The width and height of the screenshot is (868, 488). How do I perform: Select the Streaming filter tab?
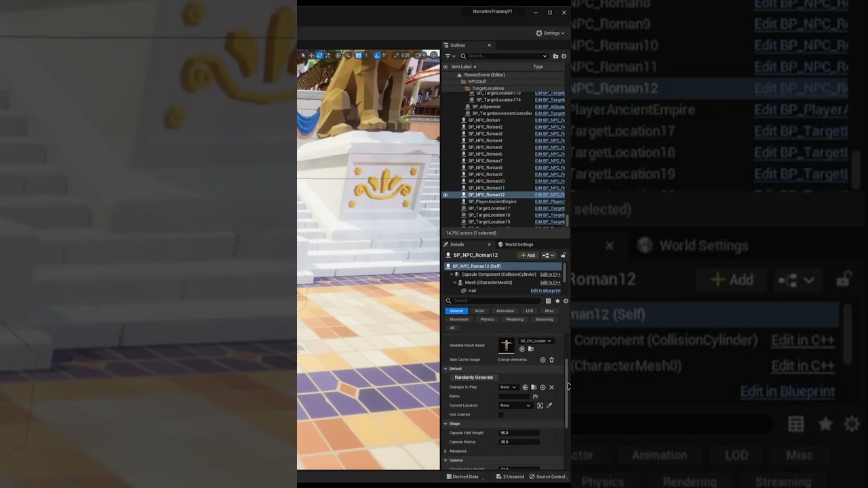pyautogui.click(x=544, y=319)
